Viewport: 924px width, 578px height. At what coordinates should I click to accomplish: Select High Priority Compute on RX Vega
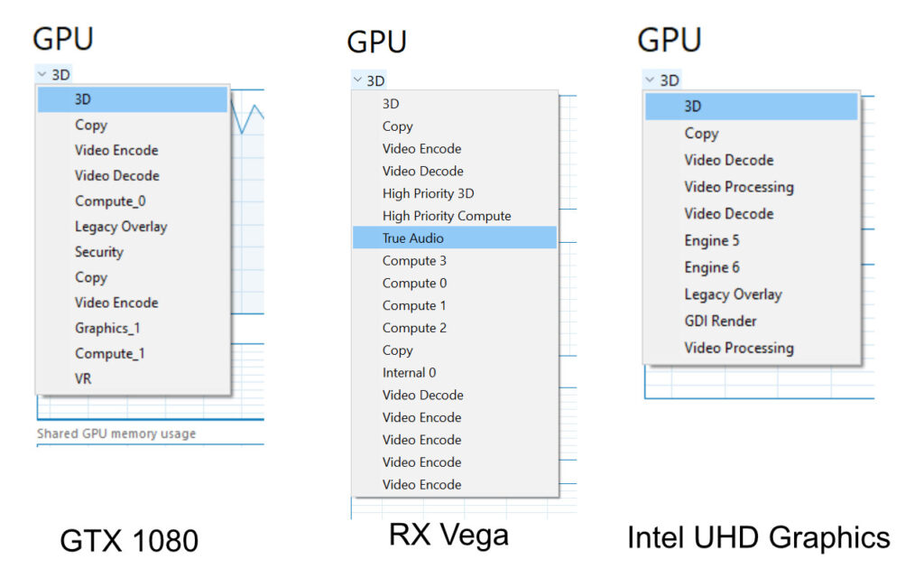coord(447,216)
